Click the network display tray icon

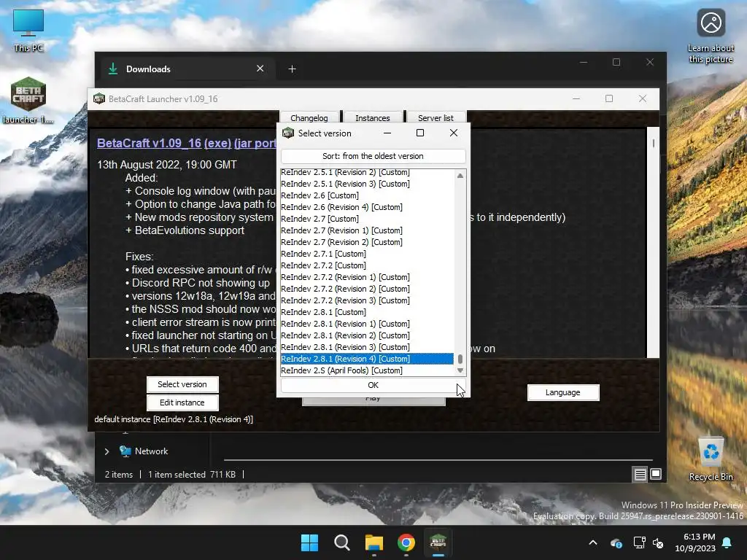(639, 542)
